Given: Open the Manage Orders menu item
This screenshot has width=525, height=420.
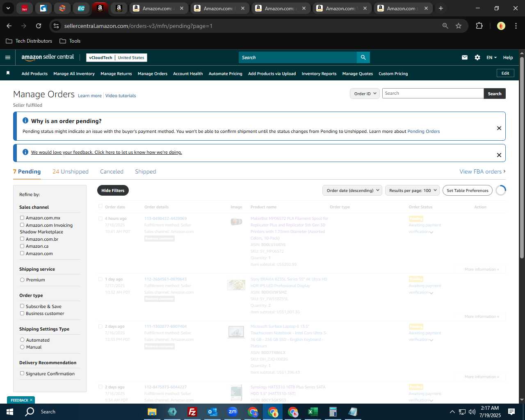Looking at the screenshot, I should (x=153, y=73).
